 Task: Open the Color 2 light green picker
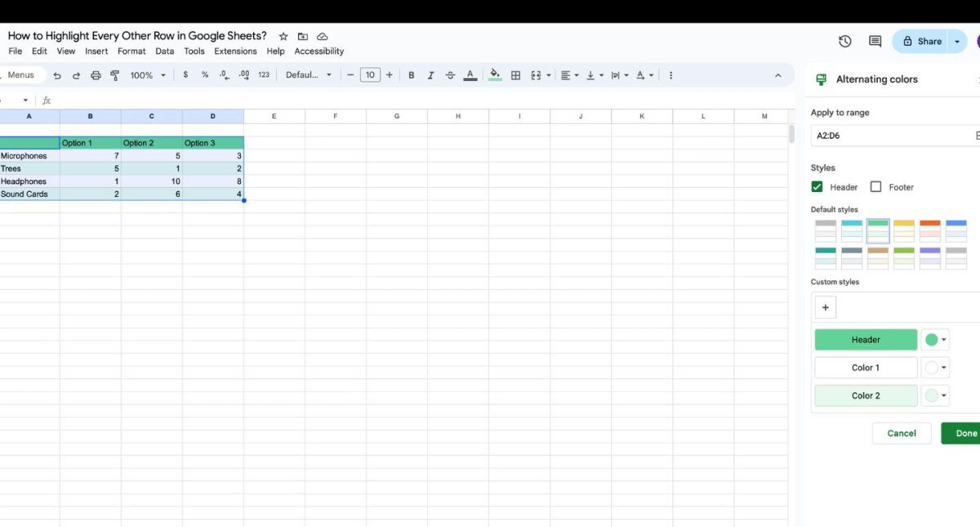click(935, 395)
